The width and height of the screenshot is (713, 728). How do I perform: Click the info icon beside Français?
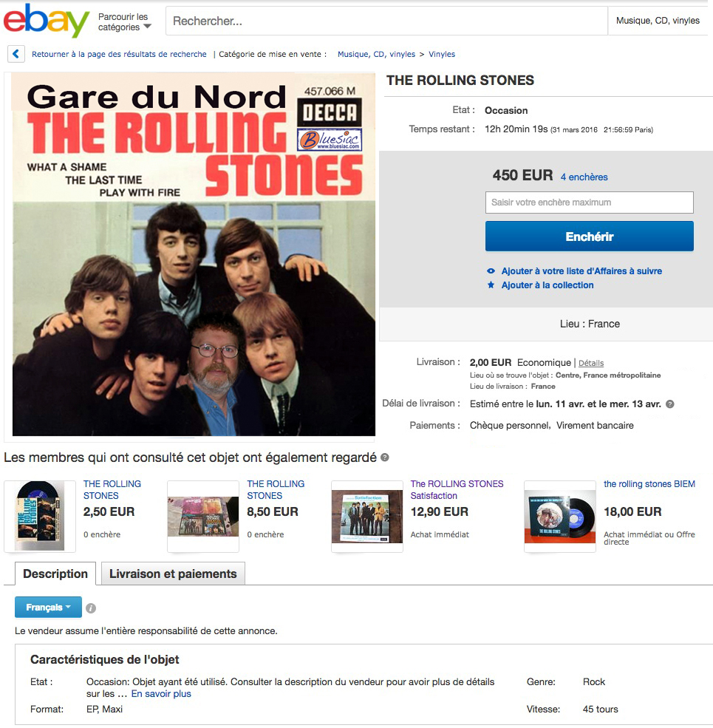click(x=91, y=608)
